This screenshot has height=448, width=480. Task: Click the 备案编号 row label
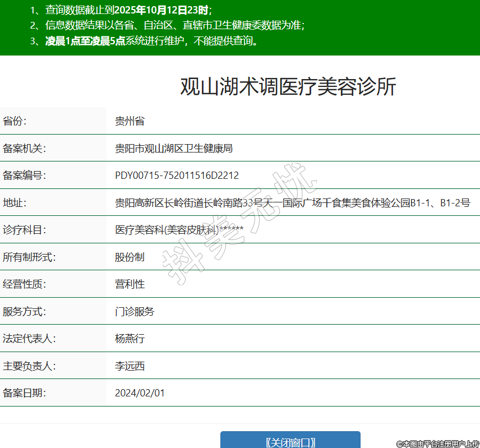point(24,175)
